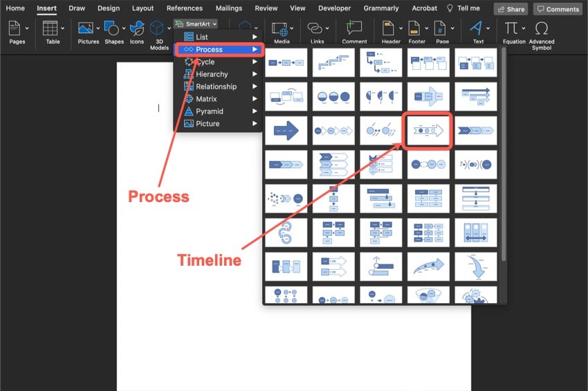
Task: Switch to the References tab
Action: [185, 8]
